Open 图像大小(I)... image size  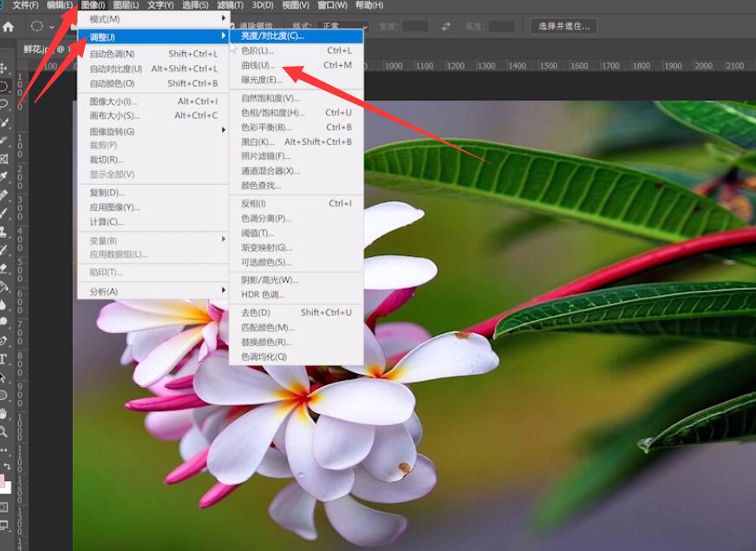pyautogui.click(x=153, y=102)
